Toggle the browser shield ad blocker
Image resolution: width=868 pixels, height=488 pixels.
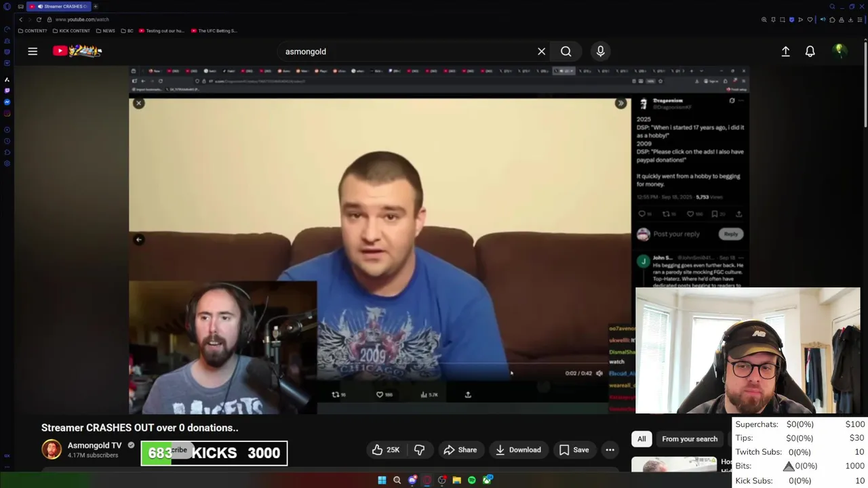coord(791,20)
